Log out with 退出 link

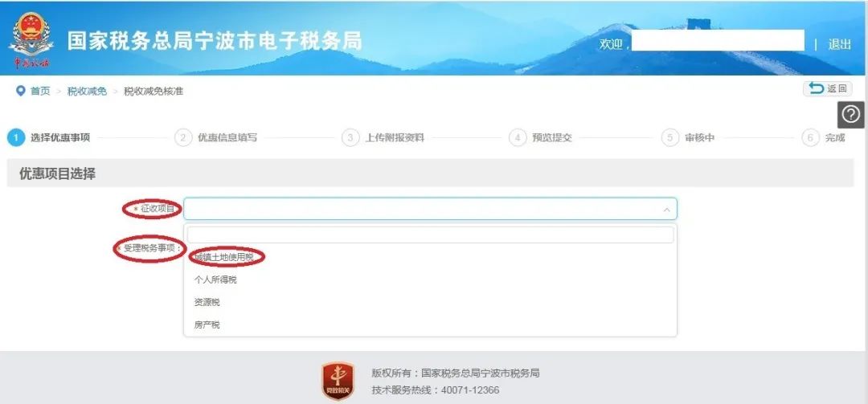tap(839, 44)
